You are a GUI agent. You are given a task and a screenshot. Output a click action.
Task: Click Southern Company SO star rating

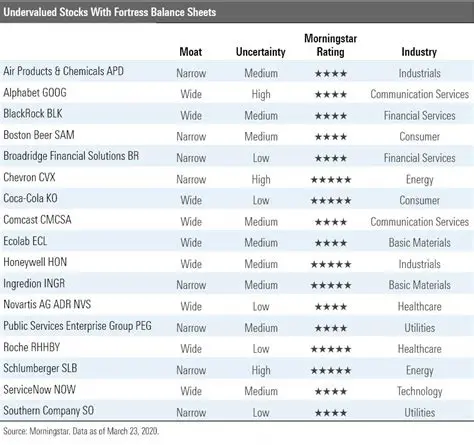click(x=331, y=413)
